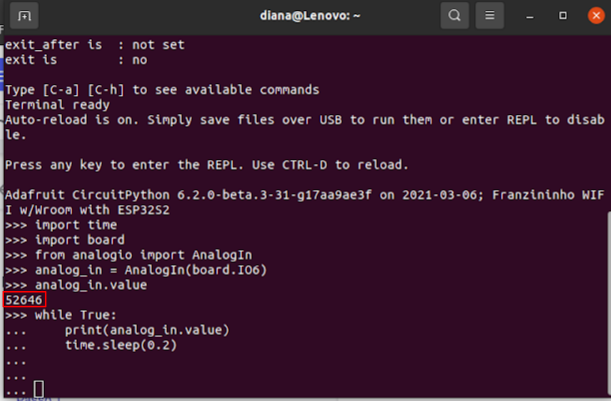Click the highlighted 52646 value
Screen dimensions: 611x401
click(x=24, y=300)
